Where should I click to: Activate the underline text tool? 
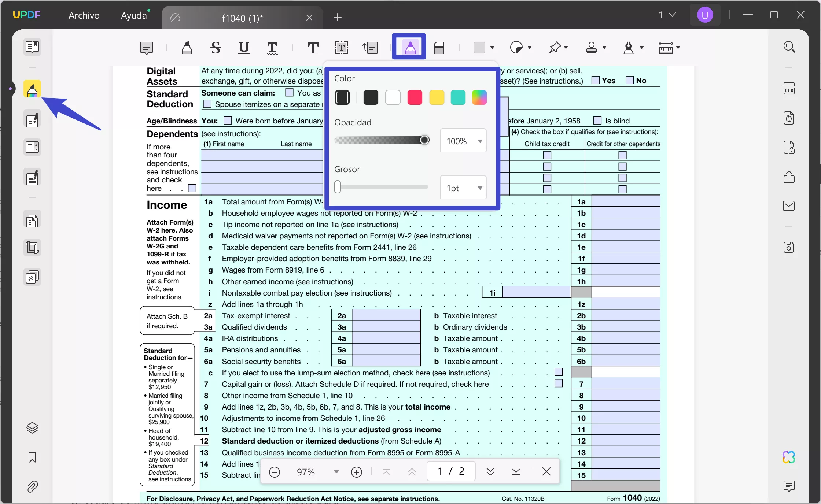tap(244, 48)
